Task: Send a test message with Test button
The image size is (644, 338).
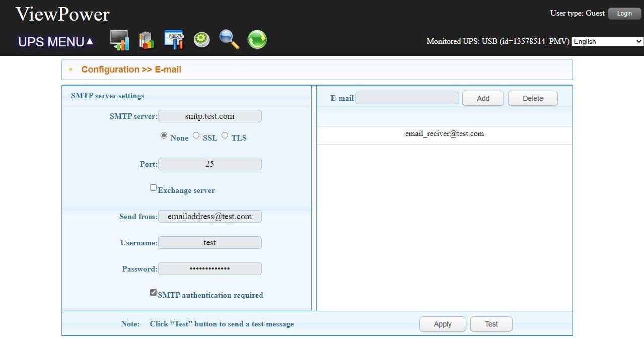Action: coord(491,324)
